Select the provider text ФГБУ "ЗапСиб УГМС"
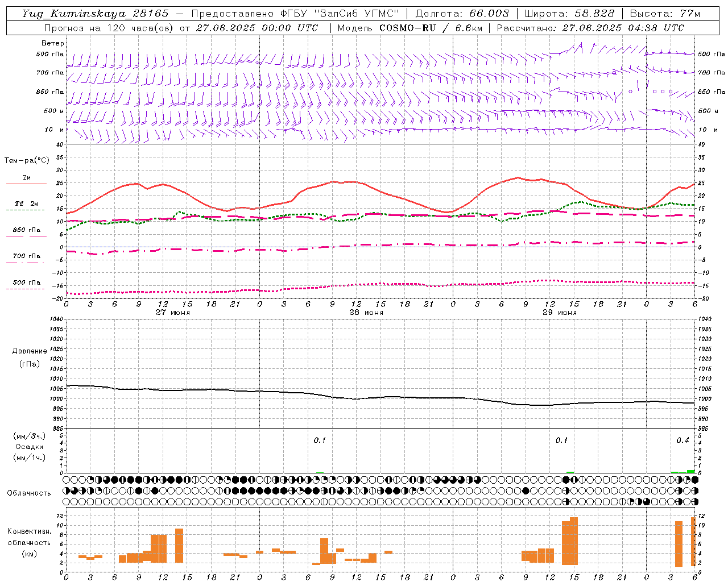 click(340, 14)
